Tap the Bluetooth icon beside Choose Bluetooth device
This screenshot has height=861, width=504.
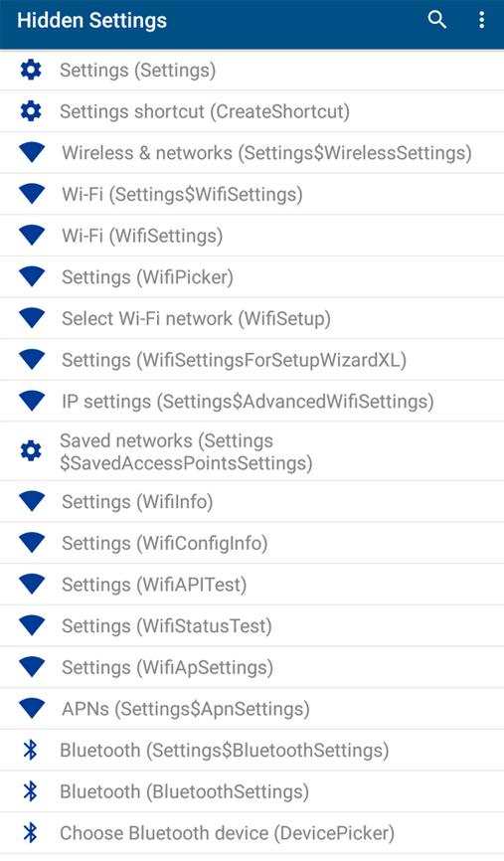(x=31, y=833)
